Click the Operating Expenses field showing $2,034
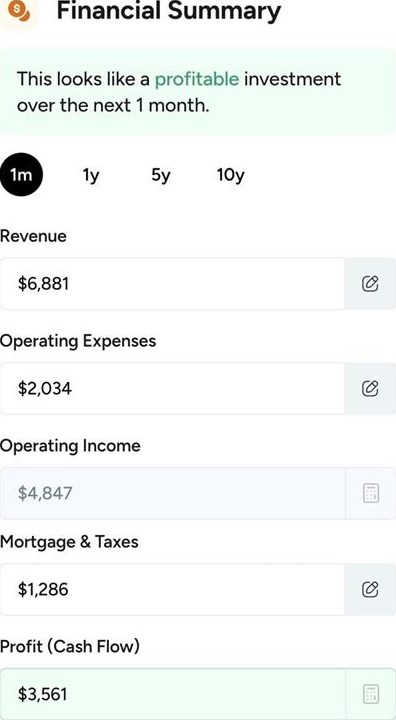 coord(172,388)
